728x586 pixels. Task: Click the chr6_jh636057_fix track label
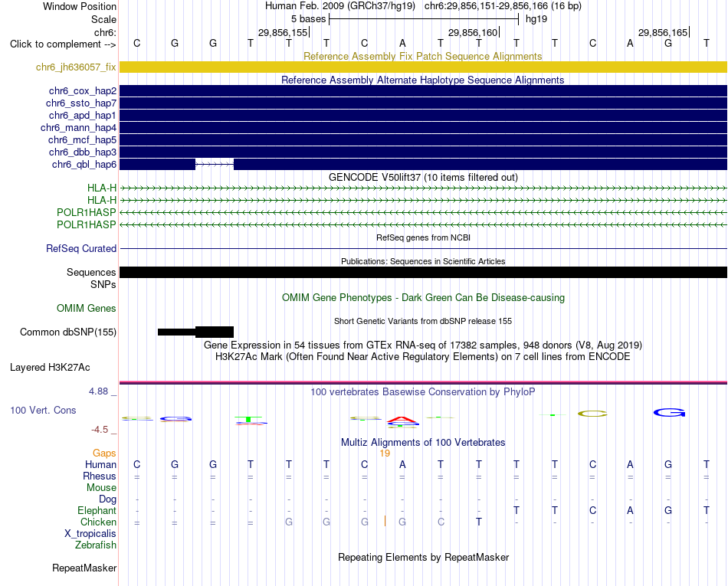[x=76, y=67]
